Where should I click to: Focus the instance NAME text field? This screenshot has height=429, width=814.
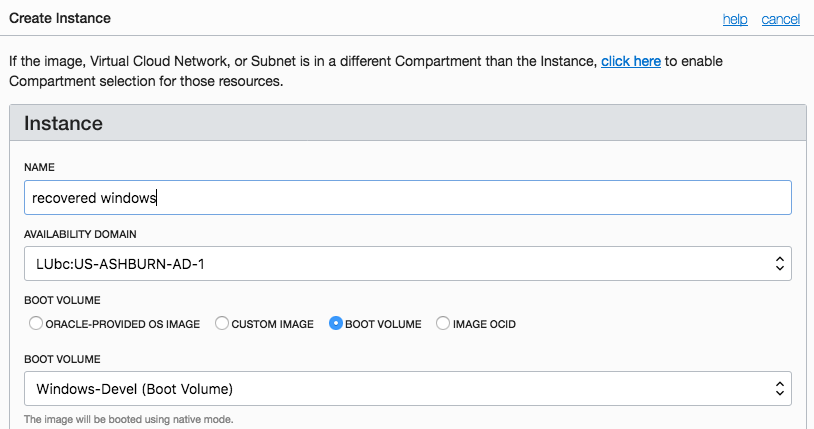pyautogui.click(x=407, y=198)
